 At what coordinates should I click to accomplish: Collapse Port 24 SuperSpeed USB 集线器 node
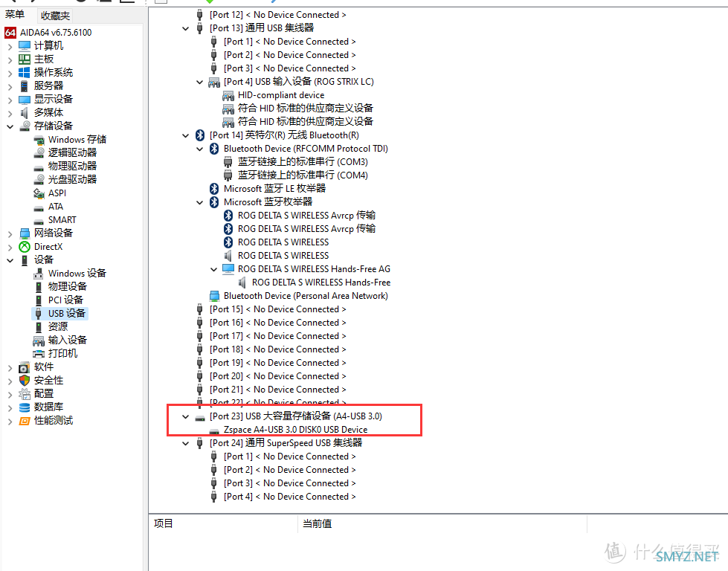point(186,443)
